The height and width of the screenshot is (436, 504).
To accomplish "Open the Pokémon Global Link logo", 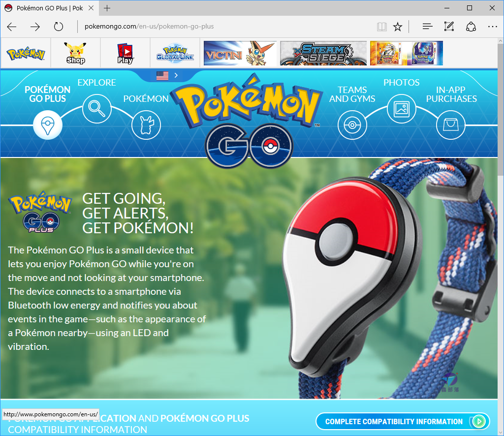I will 175,53.
